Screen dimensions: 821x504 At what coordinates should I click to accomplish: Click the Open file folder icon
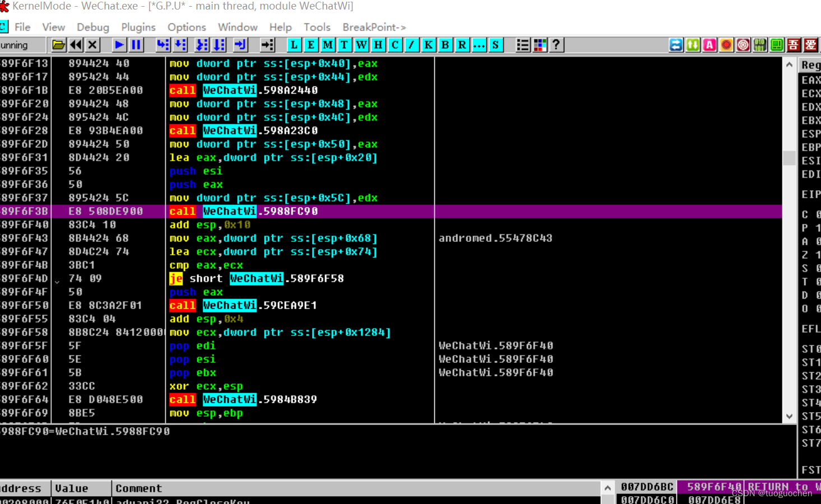click(x=58, y=45)
